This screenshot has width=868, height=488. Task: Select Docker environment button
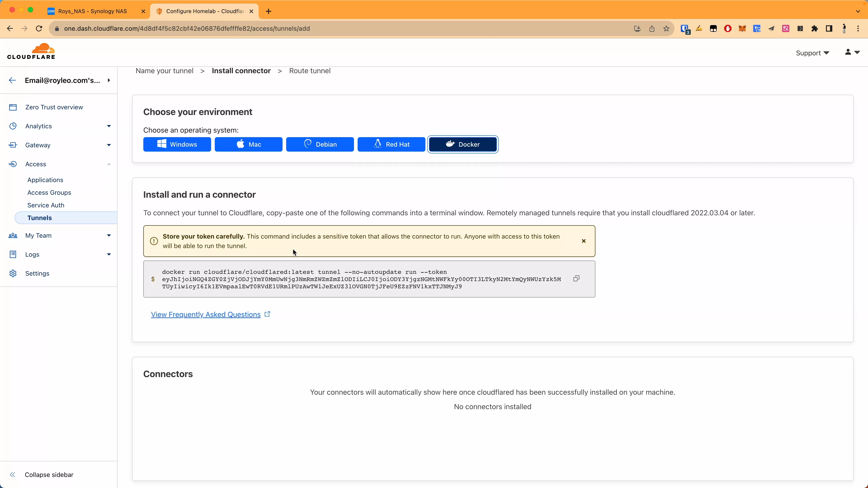[x=463, y=145]
